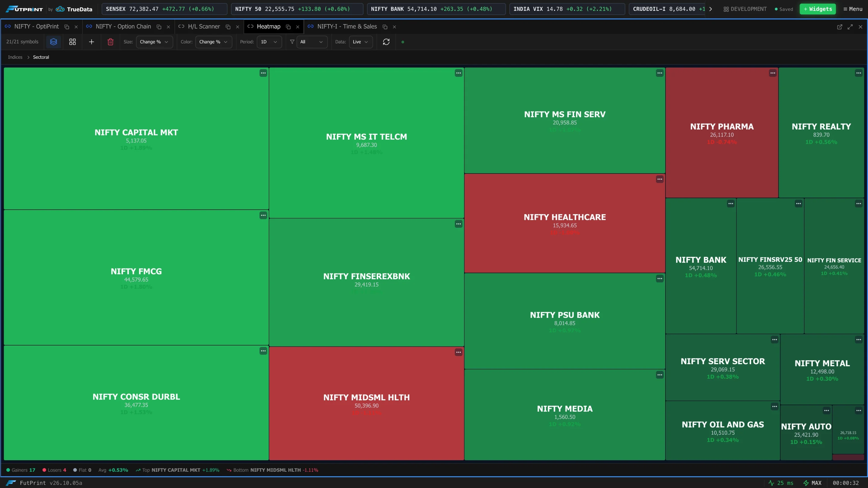The height and width of the screenshot is (488, 868).
Task: Open the Period 1D dropdown
Action: 269,42
